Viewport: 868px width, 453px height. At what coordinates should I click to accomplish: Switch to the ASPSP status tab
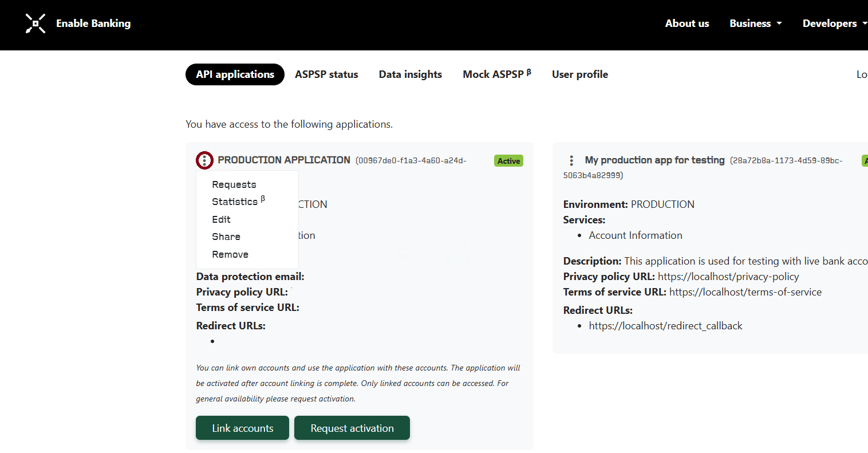coord(326,74)
